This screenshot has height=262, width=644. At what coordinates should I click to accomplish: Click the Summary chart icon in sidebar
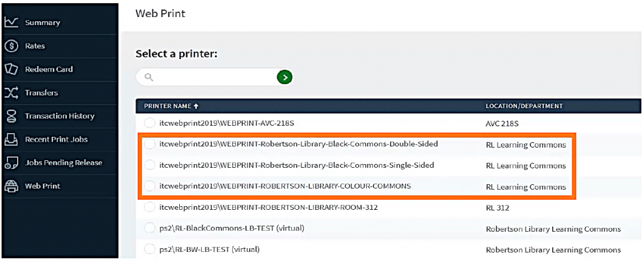11,23
